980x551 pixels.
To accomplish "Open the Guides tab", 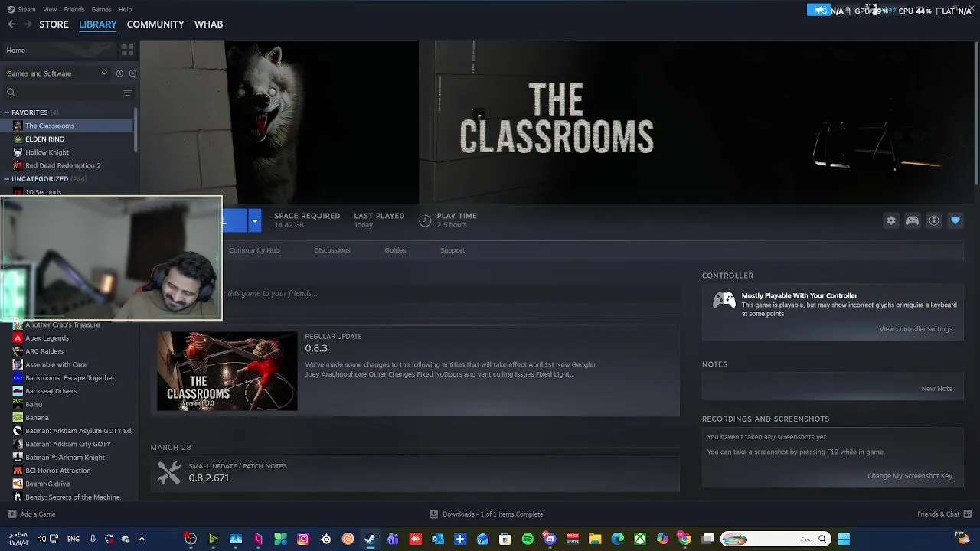I will (395, 250).
